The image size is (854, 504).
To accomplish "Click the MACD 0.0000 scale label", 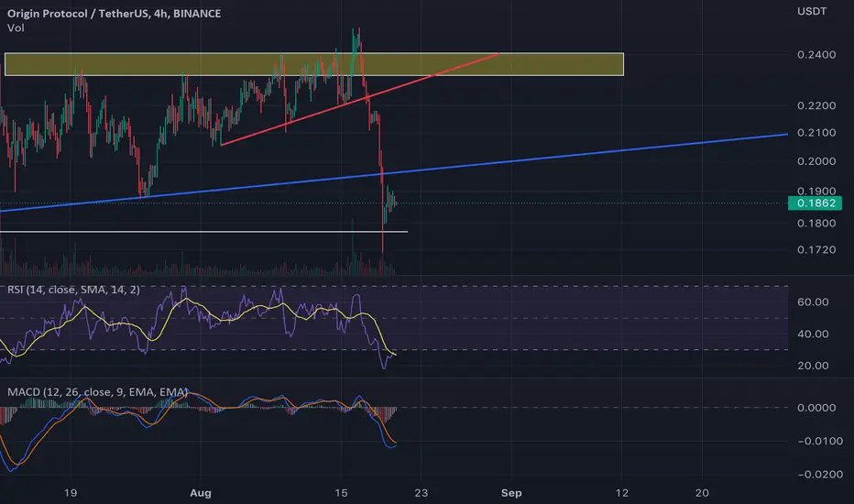I will (816, 408).
